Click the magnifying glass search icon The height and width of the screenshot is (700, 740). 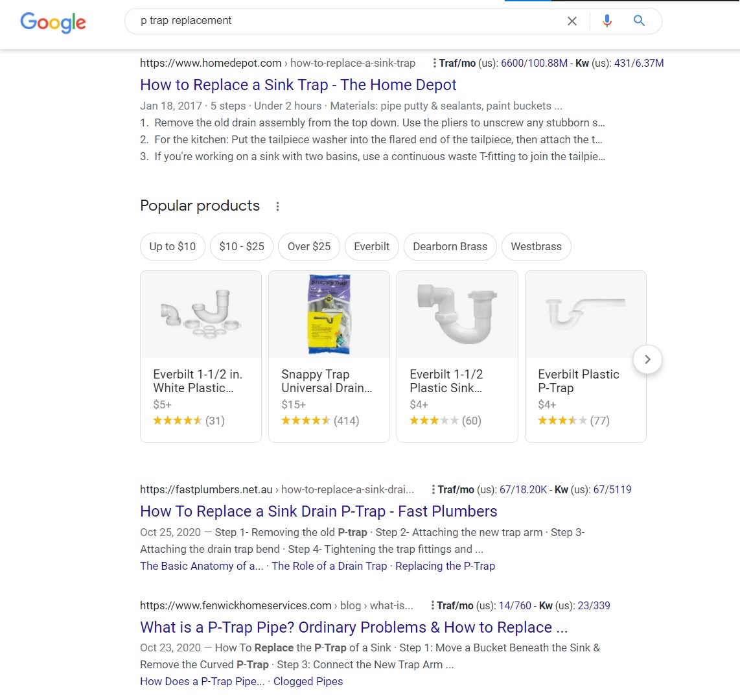[x=639, y=20]
